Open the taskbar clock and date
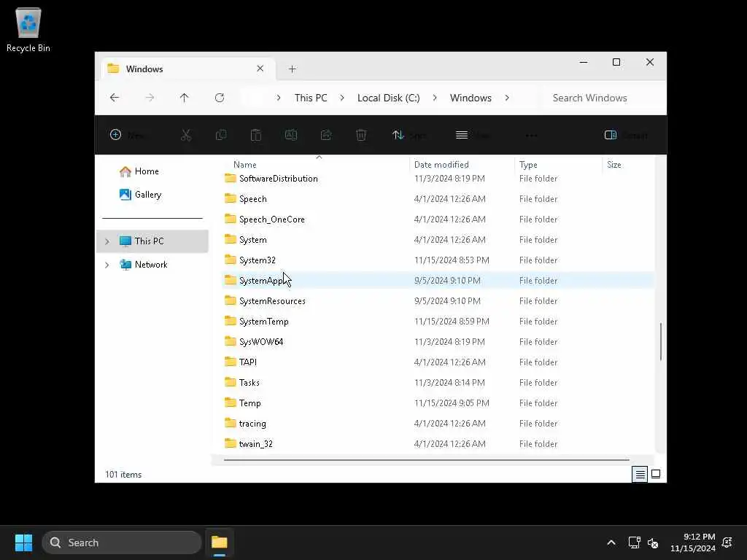The height and width of the screenshot is (560, 747). [693, 542]
